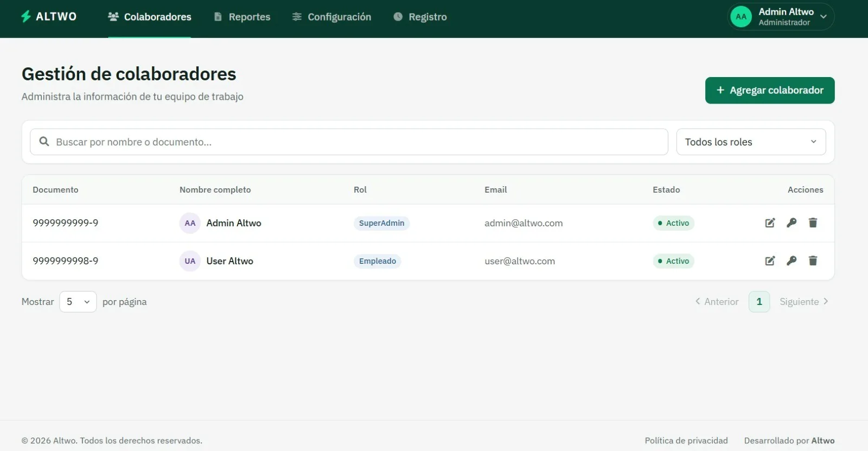Screen dimensions: 868x451
Task: Click the Estado column header
Action: click(666, 190)
